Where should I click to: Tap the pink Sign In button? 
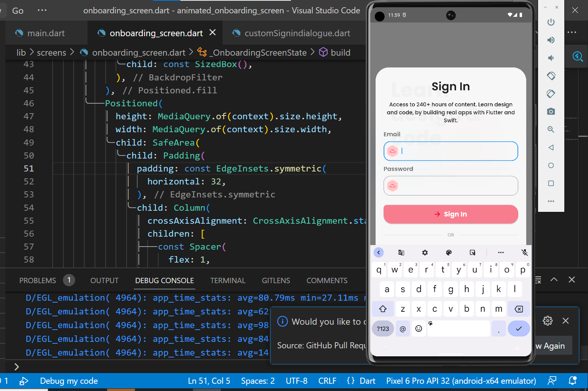pos(451,214)
